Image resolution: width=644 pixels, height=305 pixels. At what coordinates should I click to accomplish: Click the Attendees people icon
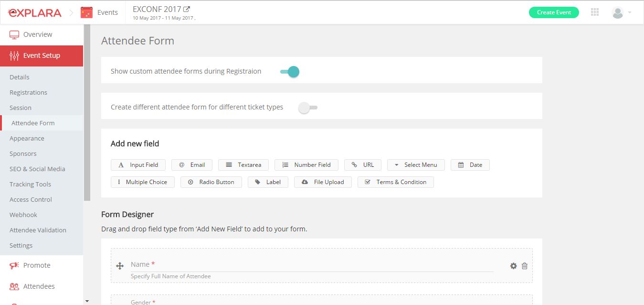(14, 286)
